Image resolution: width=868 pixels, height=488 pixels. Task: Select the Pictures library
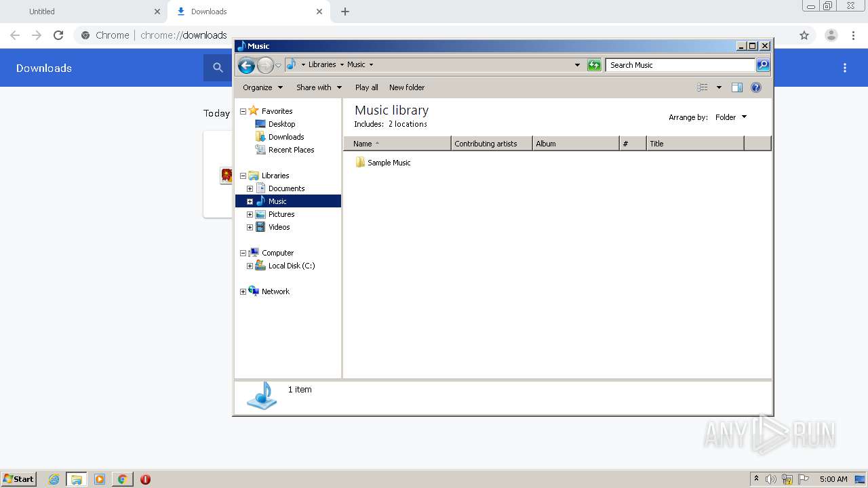click(x=281, y=214)
